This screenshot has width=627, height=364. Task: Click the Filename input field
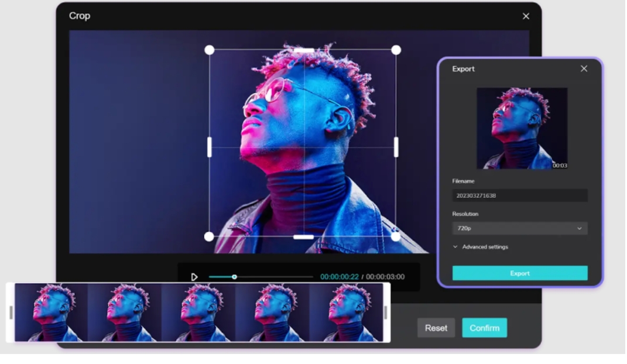tap(519, 195)
